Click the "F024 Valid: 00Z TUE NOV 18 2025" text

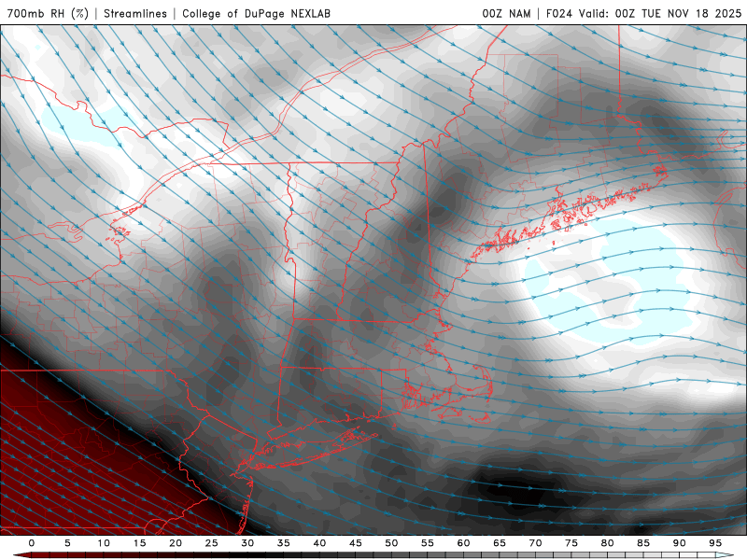pyautogui.click(x=643, y=13)
